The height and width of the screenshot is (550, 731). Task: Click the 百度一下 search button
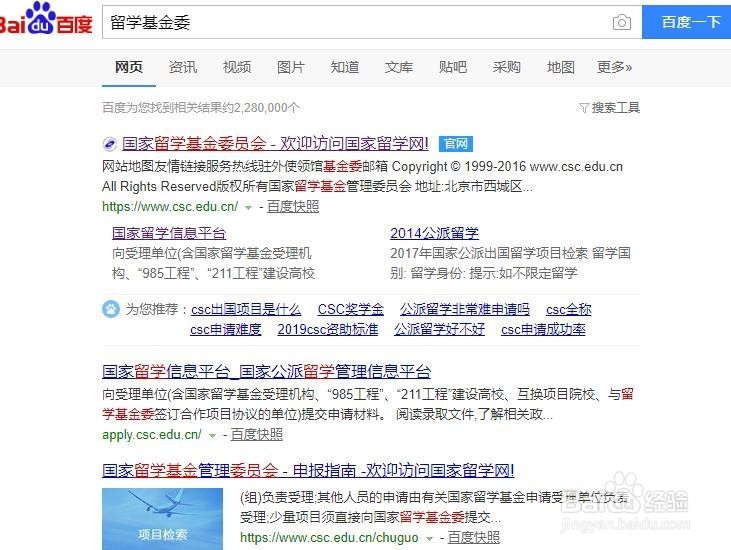(686, 22)
